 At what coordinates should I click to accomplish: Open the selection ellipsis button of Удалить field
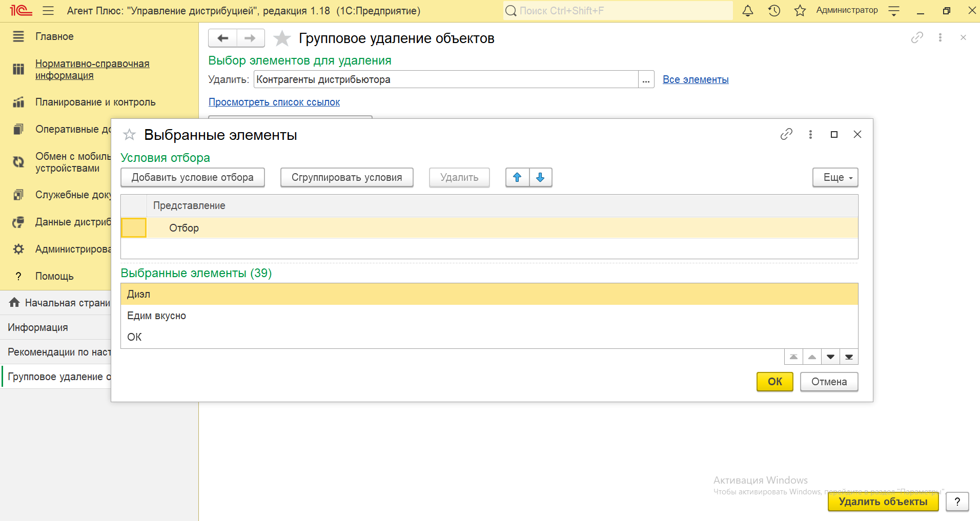pyautogui.click(x=646, y=79)
